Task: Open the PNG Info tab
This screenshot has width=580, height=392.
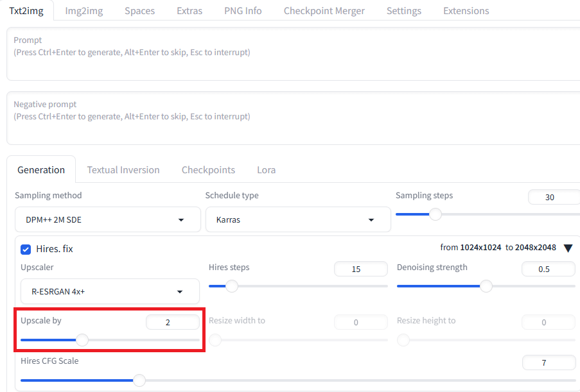Action: coord(243,11)
